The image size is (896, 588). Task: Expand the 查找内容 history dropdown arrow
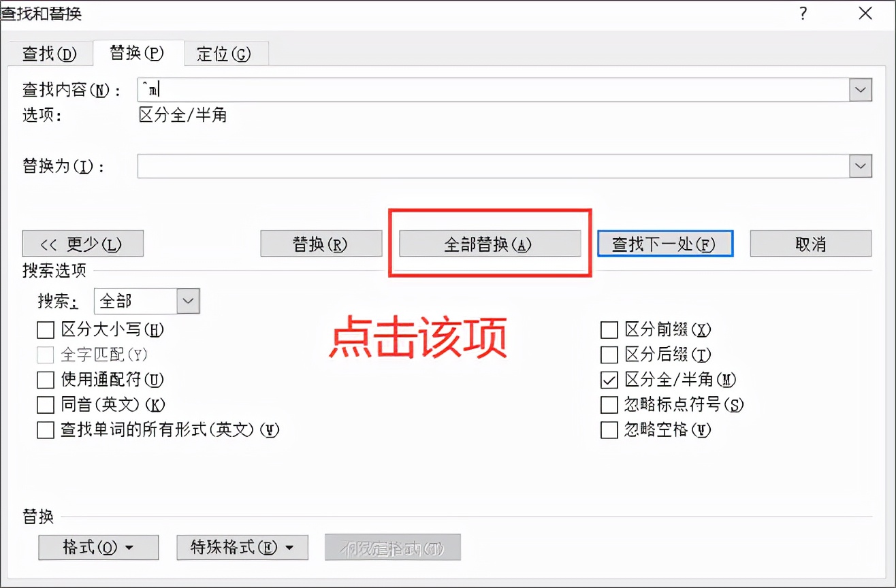tap(861, 90)
